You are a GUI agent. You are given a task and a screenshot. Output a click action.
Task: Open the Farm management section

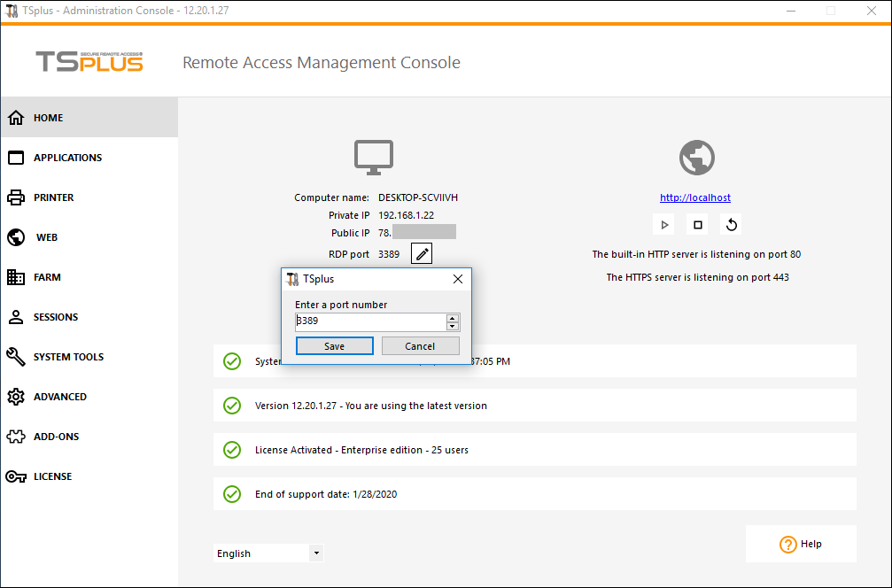pos(47,277)
